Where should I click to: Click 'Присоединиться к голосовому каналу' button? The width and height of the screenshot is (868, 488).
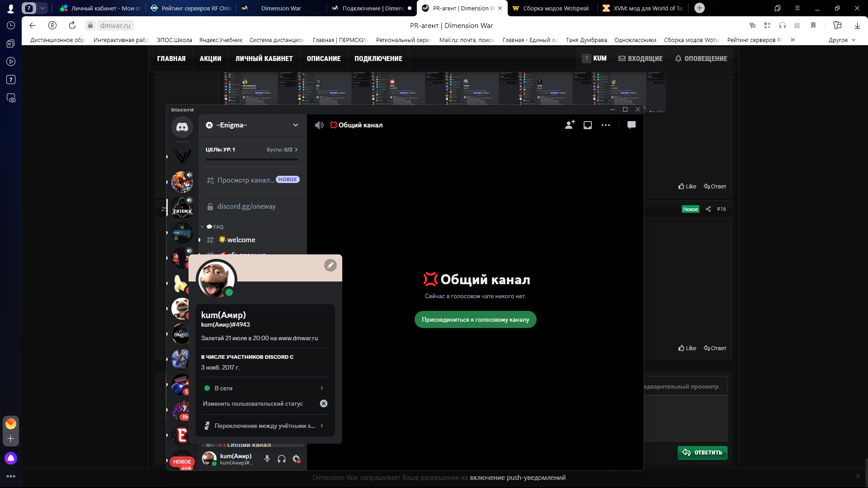[x=475, y=319]
